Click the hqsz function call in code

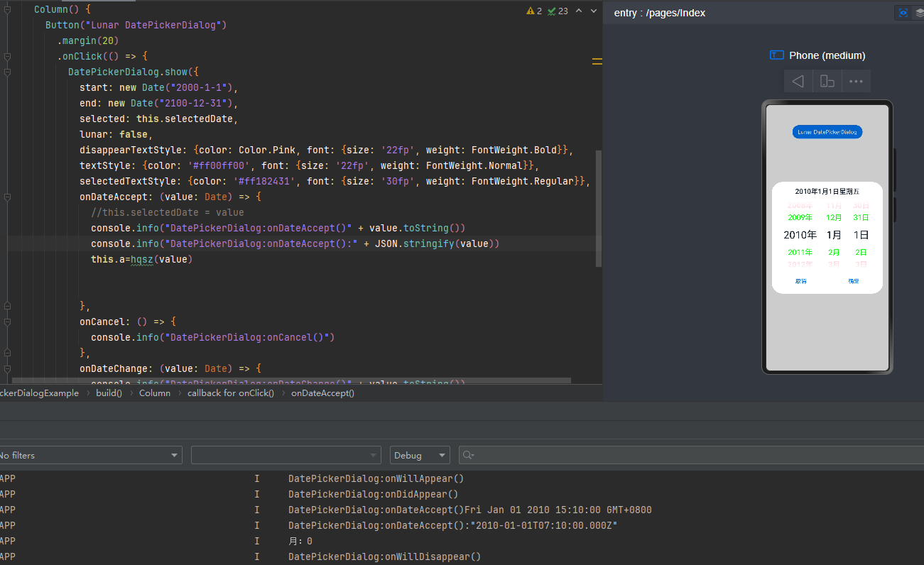pos(142,259)
